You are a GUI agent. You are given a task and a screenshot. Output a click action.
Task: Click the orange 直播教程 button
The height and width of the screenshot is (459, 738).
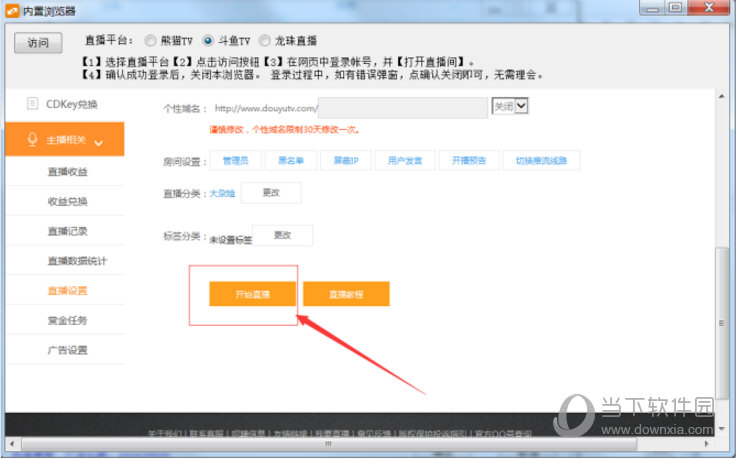coord(346,294)
